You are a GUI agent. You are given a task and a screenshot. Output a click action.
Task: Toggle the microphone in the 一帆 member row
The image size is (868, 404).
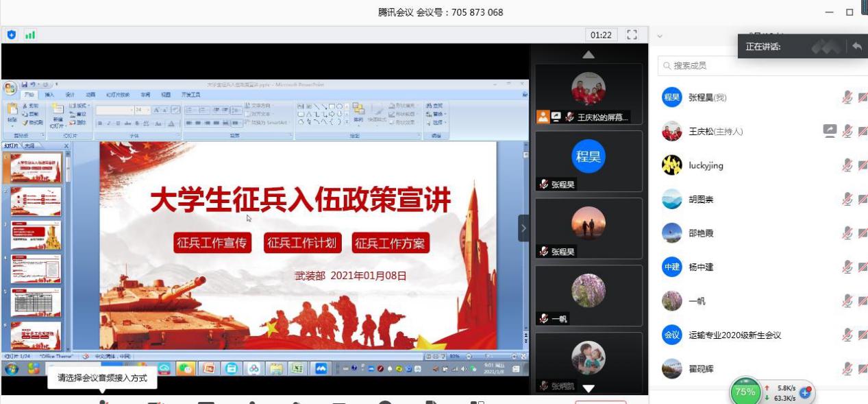(847, 301)
